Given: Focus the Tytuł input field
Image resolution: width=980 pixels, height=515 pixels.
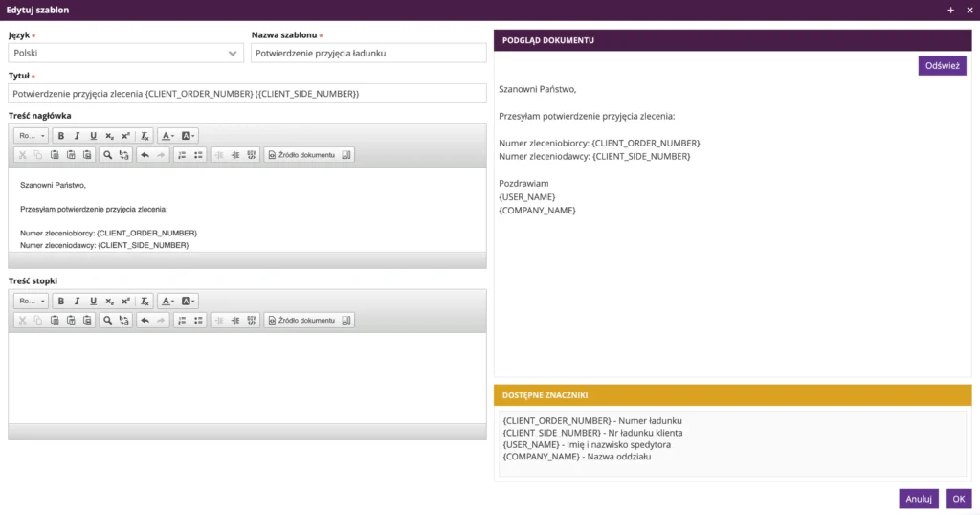Looking at the screenshot, I should click(248, 94).
